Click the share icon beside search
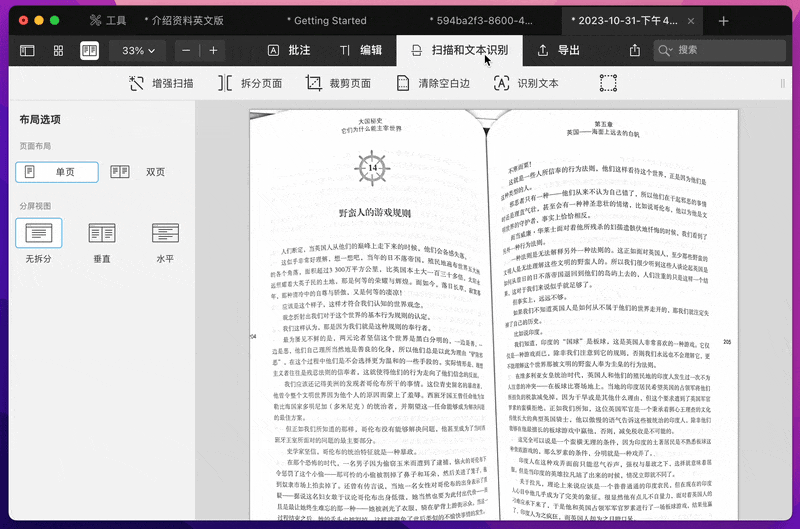Viewport: 800px width, 529px height. point(635,50)
